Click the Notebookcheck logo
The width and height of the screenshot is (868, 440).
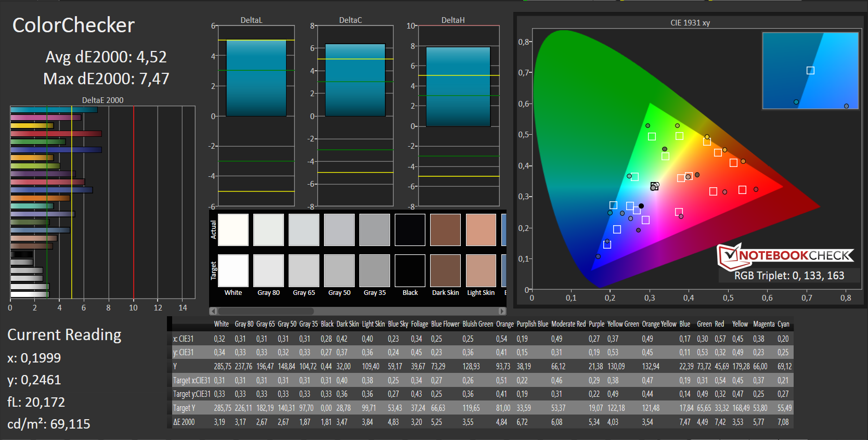(785, 255)
